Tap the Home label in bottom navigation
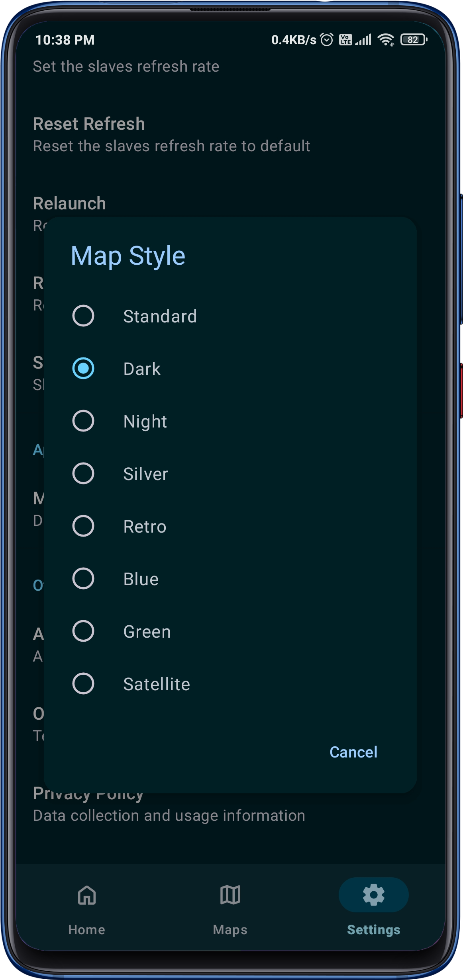The width and height of the screenshot is (463, 980). coord(87,930)
